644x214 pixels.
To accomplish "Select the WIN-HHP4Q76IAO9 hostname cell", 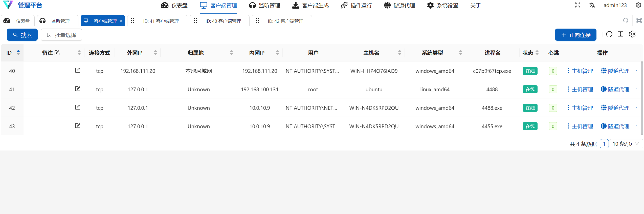I will [374, 71].
